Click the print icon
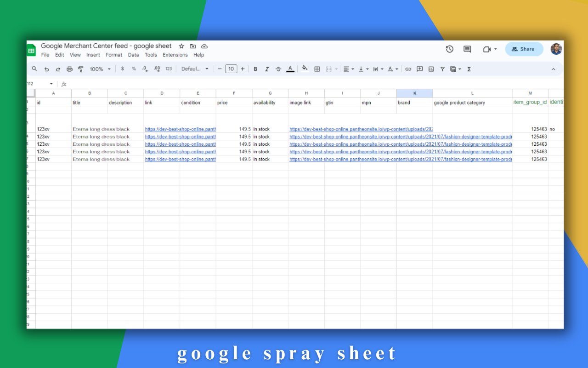Screen dimensions: 588x368 pyautogui.click(x=69, y=69)
